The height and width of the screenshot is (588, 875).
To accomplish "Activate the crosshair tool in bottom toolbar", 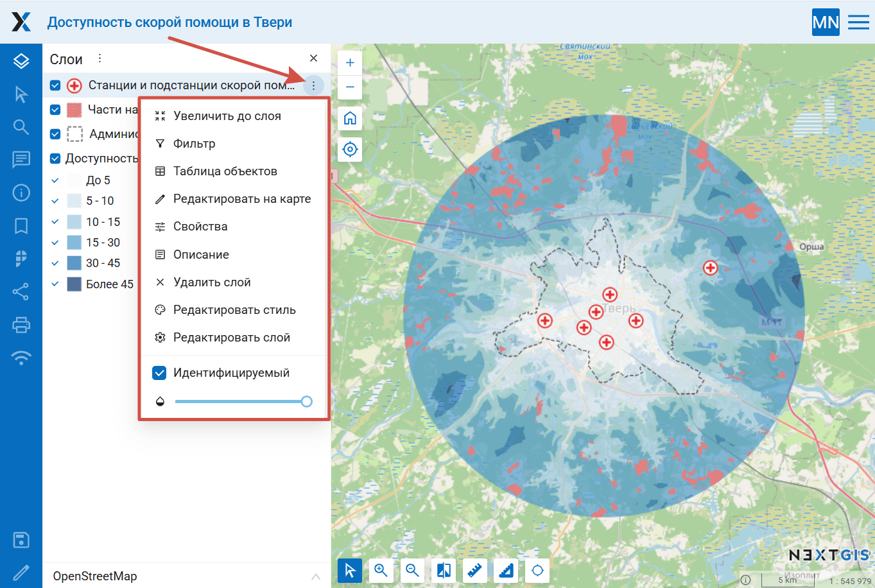I will (x=538, y=570).
